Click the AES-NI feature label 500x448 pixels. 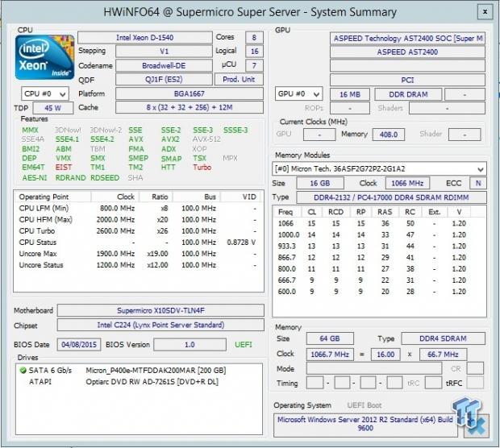[35, 178]
